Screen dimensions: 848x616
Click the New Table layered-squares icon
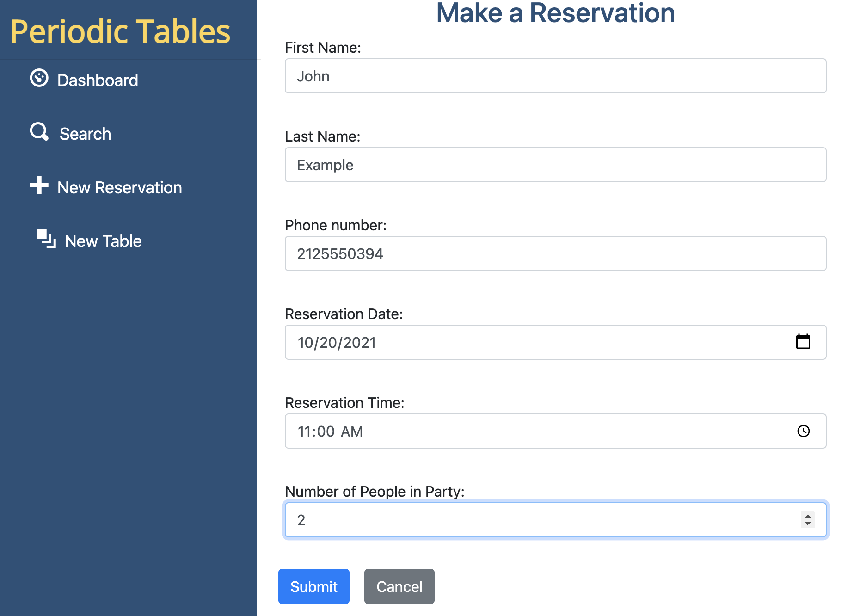[46, 239]
